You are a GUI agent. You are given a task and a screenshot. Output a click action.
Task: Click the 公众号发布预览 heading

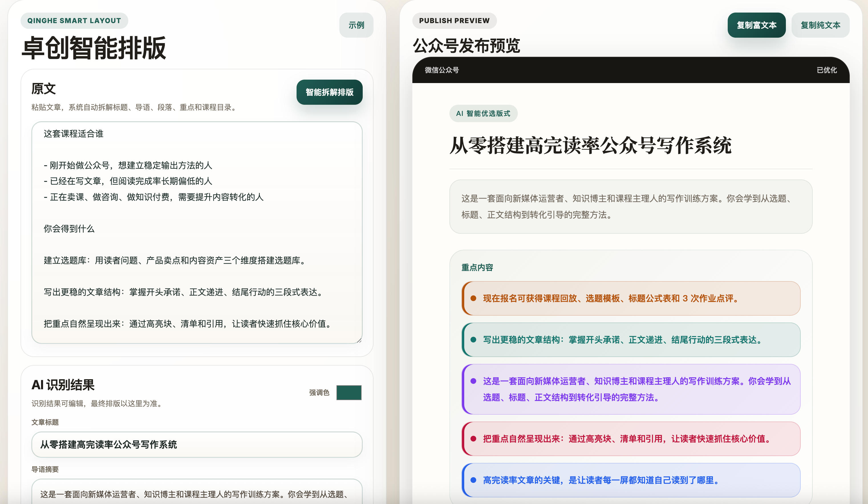[467, 45]
